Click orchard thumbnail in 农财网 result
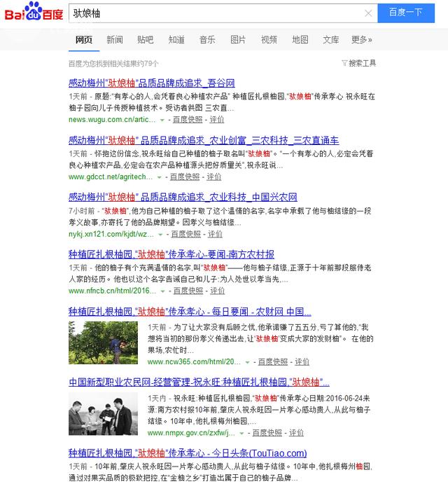 103,343
